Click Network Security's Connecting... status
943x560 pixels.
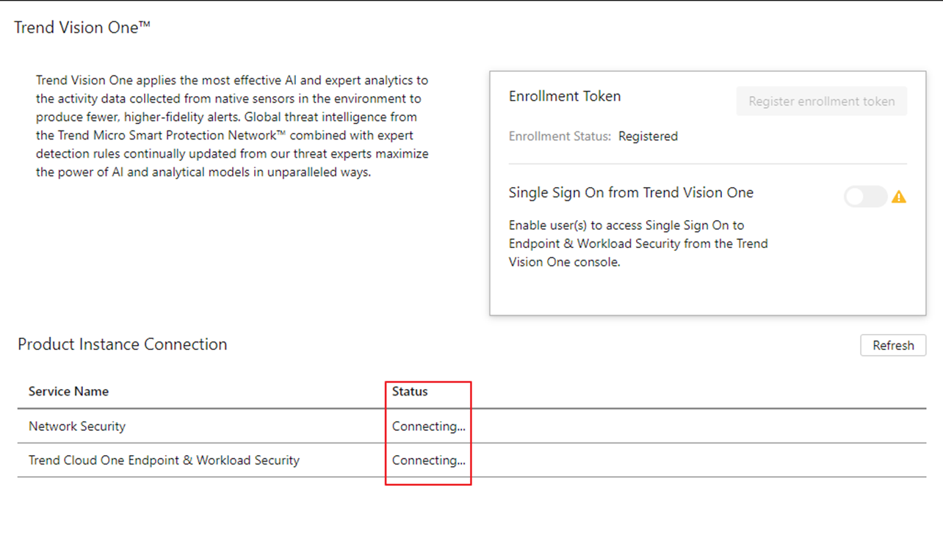coord(428,426)
